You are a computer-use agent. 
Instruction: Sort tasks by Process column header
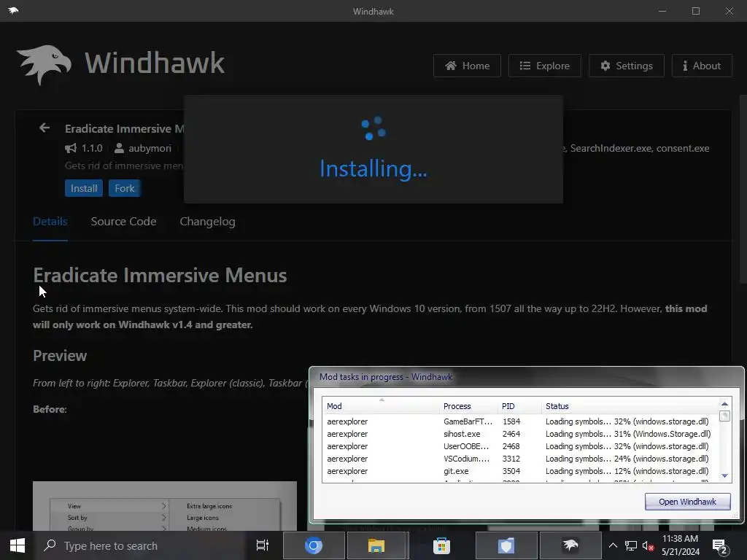[x=469, y=406]
